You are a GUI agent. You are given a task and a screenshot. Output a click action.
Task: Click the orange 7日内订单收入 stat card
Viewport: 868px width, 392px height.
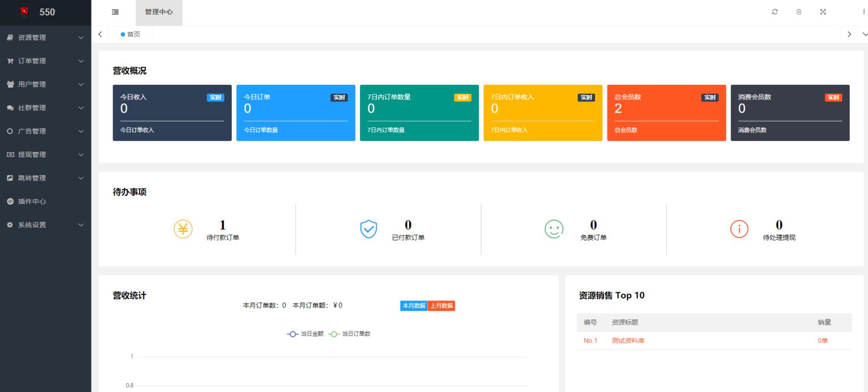(542, 113)
